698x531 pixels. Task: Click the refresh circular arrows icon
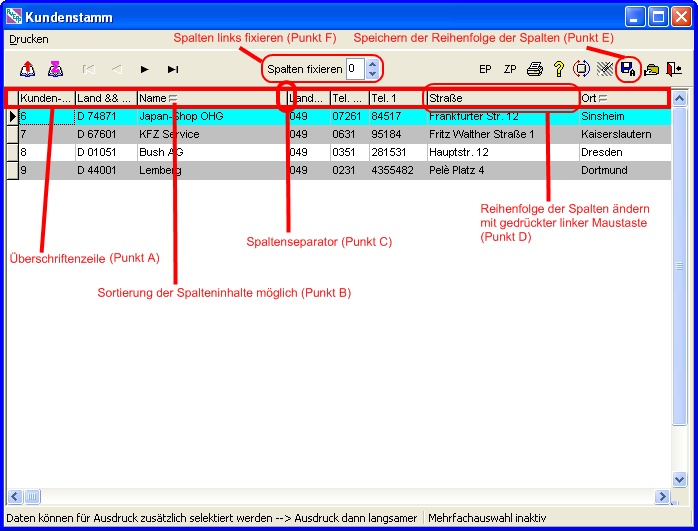coord(582,69)
